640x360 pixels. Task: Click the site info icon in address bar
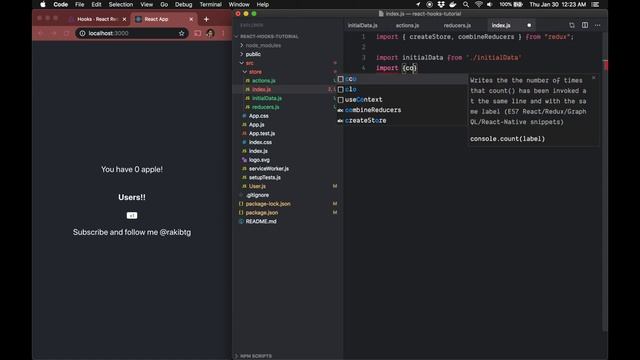(82, 33)
